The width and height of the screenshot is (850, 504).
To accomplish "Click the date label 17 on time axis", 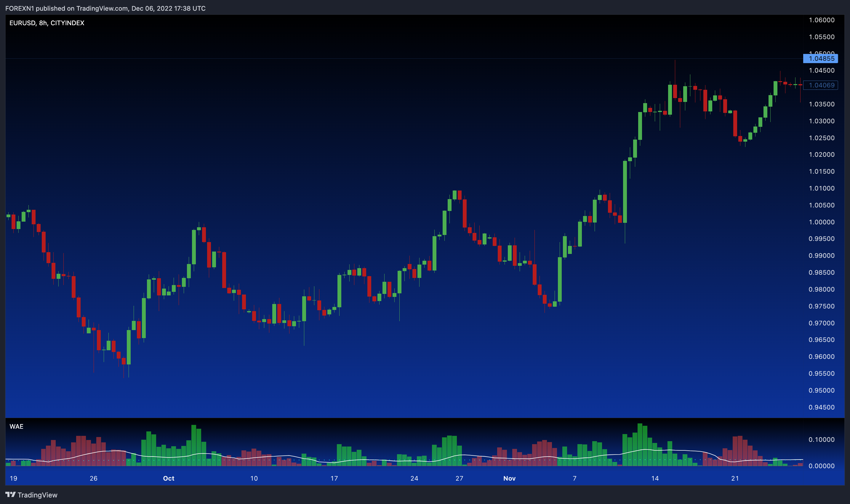I will pyautogui.click(x=334, y=479).
